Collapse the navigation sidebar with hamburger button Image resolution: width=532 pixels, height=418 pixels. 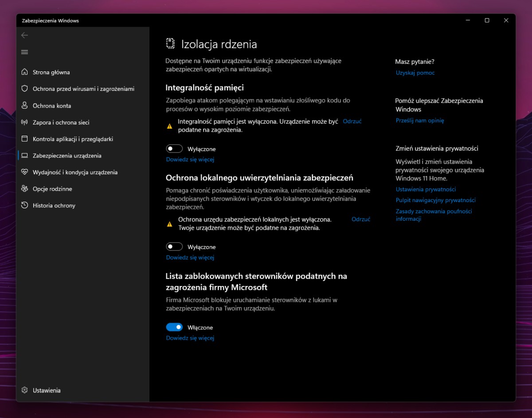(x=24, y=52)
